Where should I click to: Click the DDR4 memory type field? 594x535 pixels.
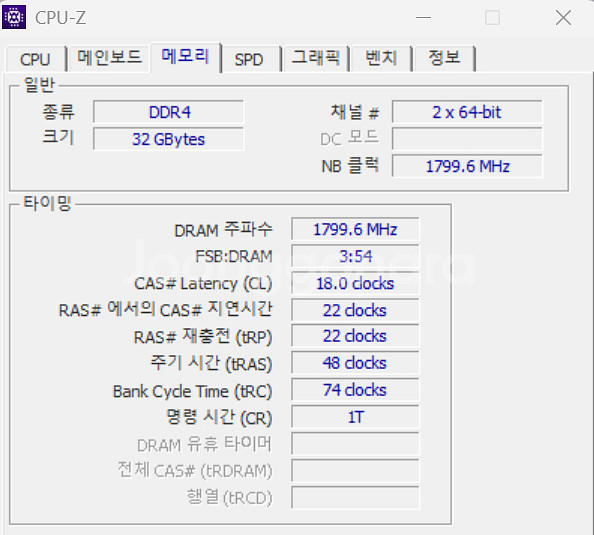tap(169, 112)
